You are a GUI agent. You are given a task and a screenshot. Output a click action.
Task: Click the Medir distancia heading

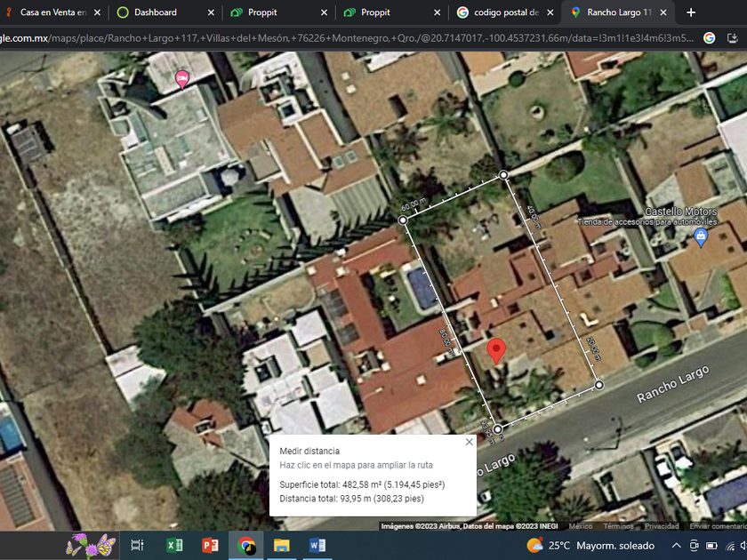(x=309, y=451)
